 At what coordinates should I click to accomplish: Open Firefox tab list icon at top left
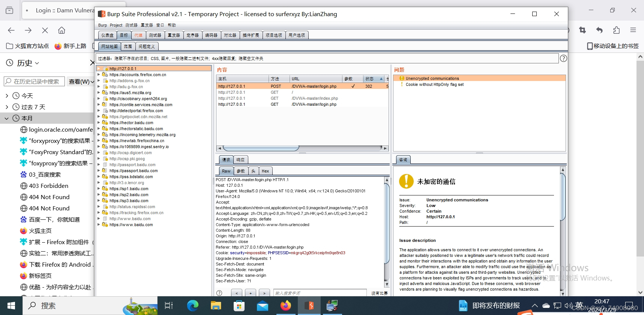coord(9,10)
